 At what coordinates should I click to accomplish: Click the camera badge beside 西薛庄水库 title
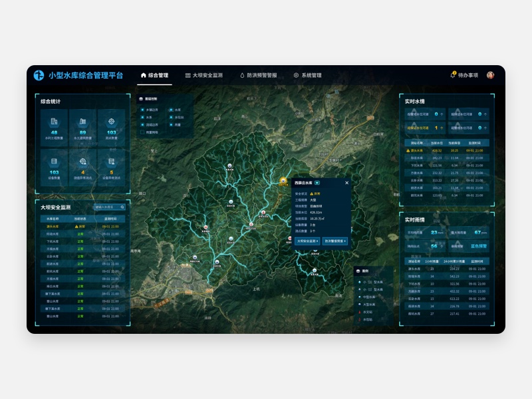coord(317,183)
